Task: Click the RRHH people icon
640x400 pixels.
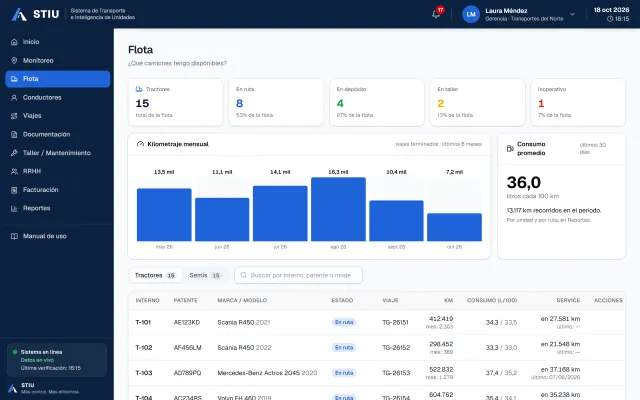Action: coord(14,171)
